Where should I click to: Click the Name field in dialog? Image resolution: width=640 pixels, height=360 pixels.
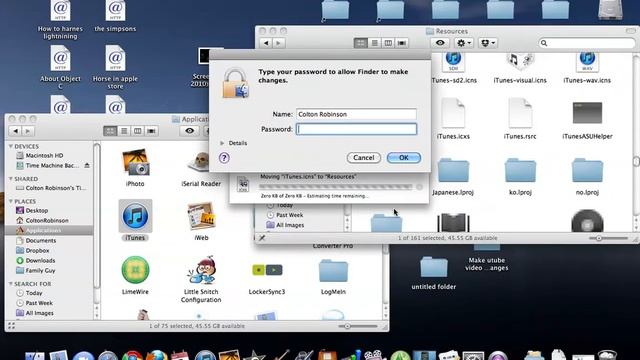pyautogui.click(x=356, y=114)
